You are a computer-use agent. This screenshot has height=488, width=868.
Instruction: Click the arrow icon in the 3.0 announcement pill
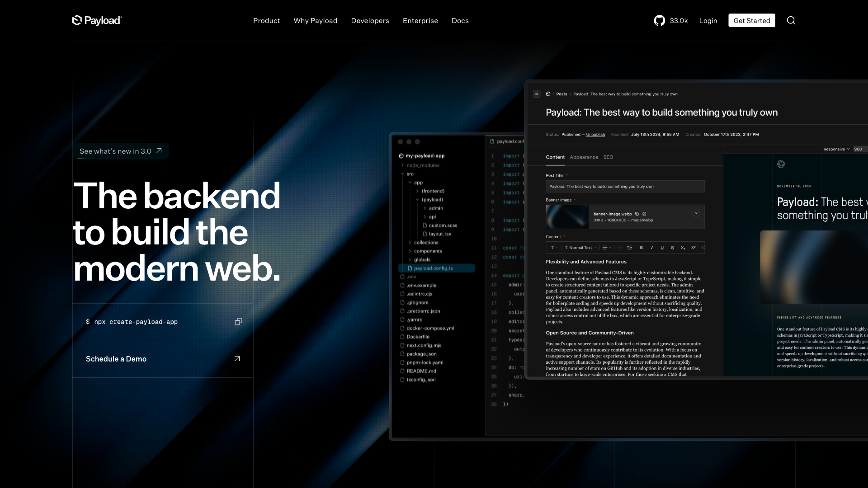pos(159,151)
